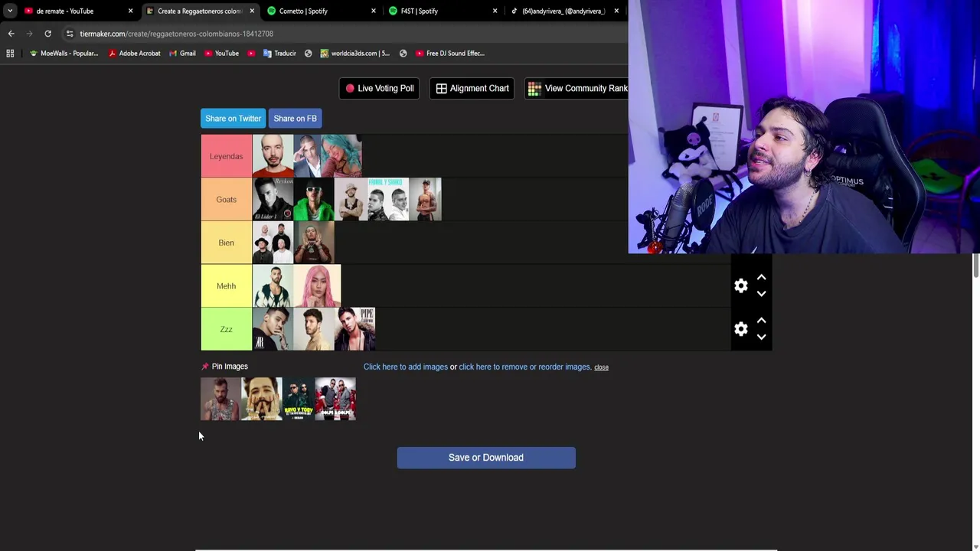Select green-haired artist thumbnail in Bien tier
The height and width of the screenshot is (551, 980).
tap(314, 243)
